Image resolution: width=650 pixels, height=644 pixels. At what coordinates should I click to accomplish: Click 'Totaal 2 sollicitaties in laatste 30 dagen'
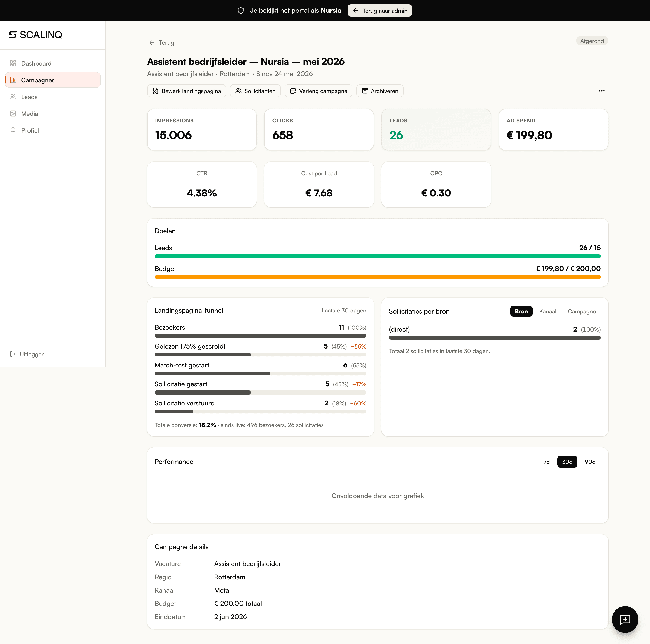click(x=439, y=351)
